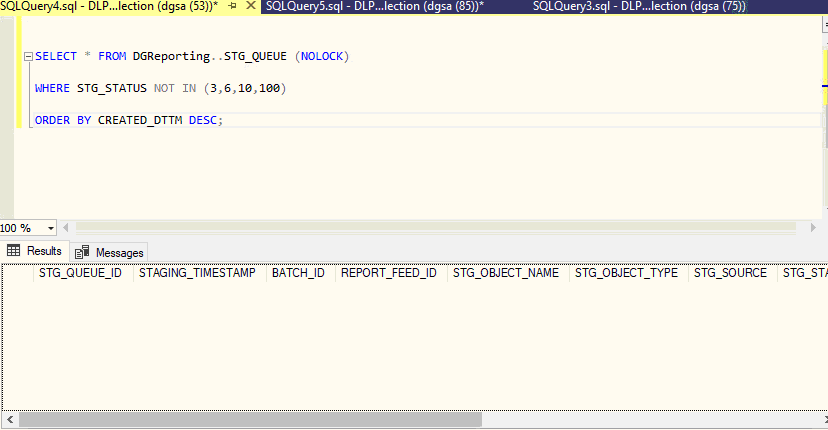Place cursor at end of ORDER BY line
This screenshot has width=828, height=430.
225,121
